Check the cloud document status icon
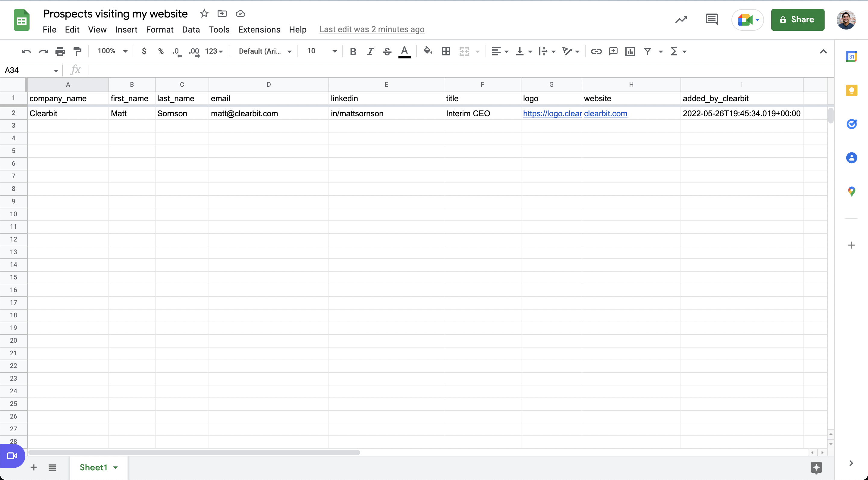 coord(240,14)
